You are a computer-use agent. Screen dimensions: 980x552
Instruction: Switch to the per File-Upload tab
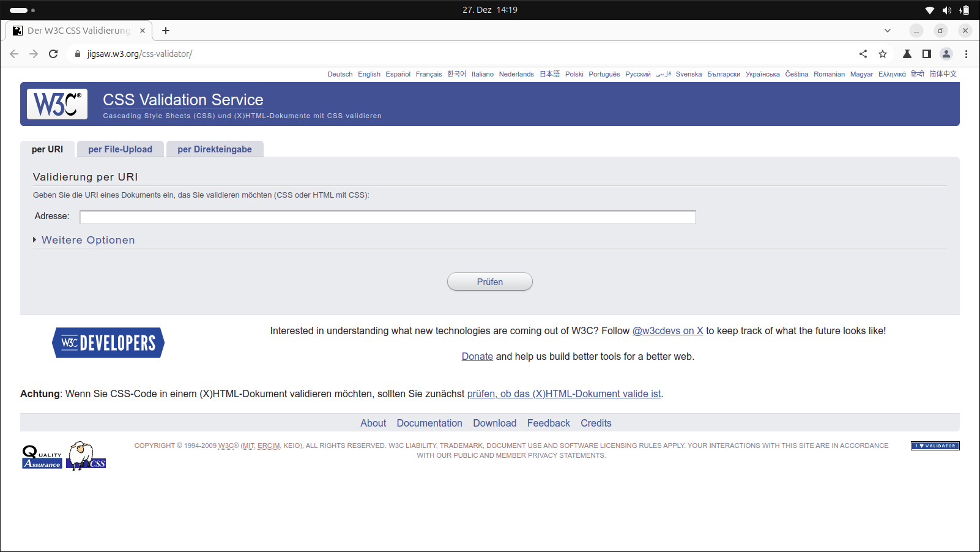point(120,149)
